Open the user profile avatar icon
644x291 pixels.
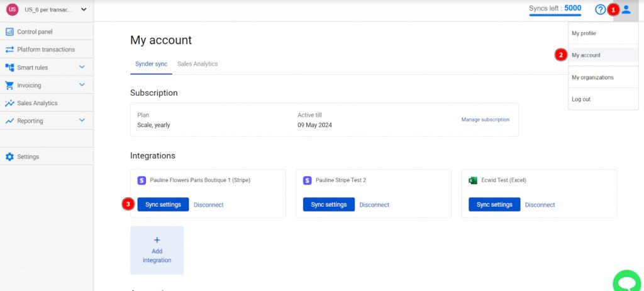pyautogui.click(x=626, y=9)
